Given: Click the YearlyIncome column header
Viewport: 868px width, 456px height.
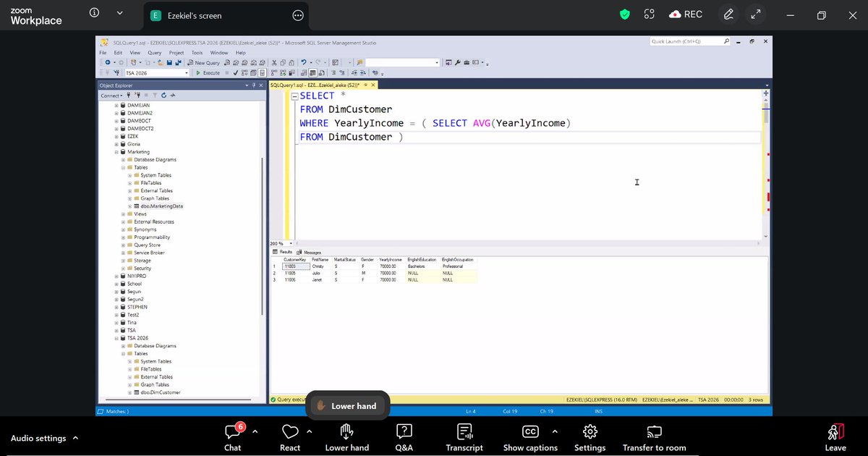Looking at the screenshot, I should point(391,259).
